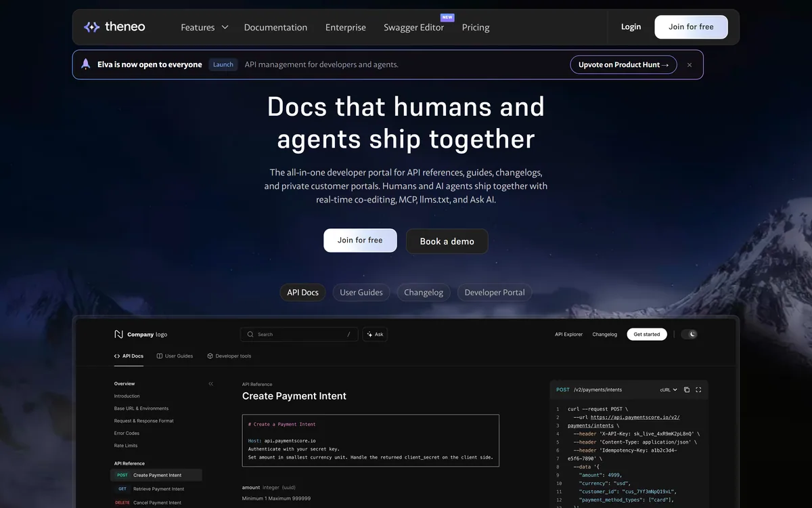Open the Pricing page
The image size is (812, 508).
[476, 28]
